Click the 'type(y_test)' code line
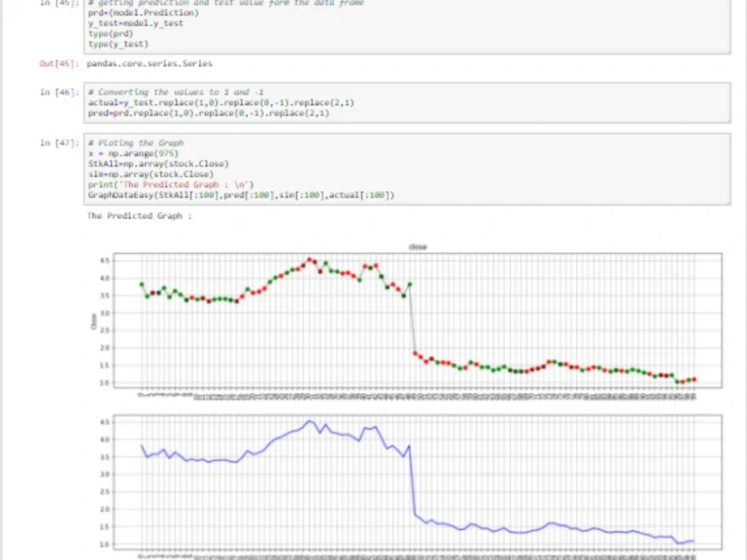This screenshot has height=560, width=747. point(118,44)
